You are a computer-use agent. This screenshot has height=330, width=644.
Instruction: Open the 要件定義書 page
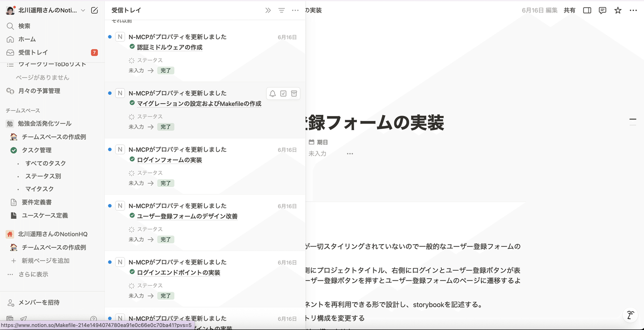(x=37, y=202)
